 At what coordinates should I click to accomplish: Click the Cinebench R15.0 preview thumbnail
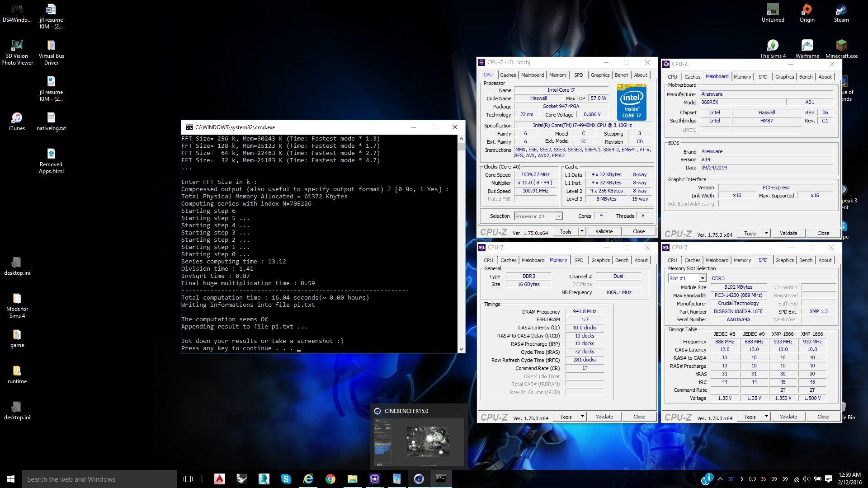tap(419, 442)
